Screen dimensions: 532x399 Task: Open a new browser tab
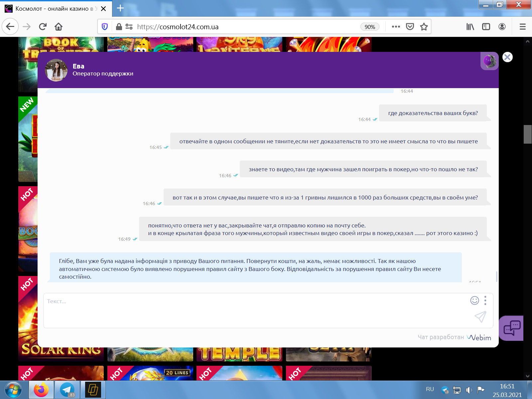pos(120,8)
